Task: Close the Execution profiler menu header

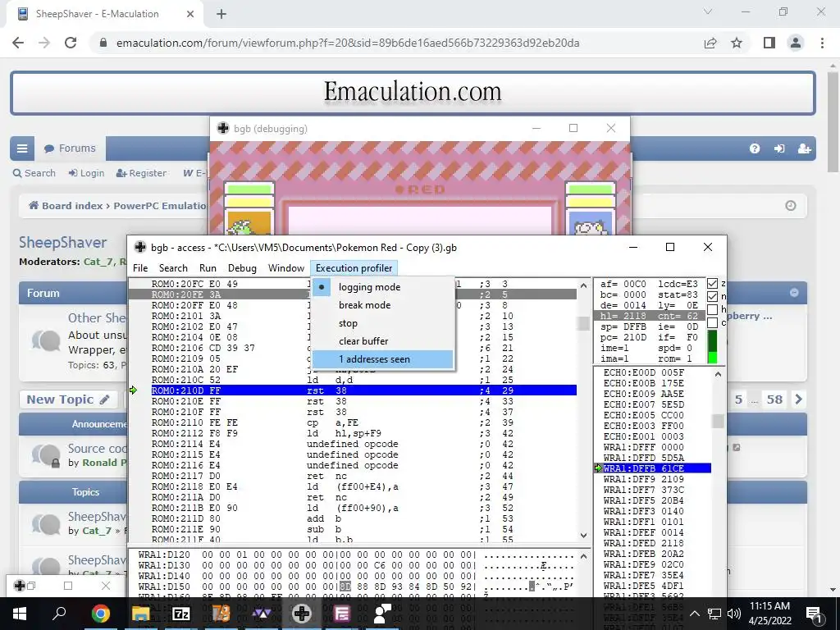Action: click(x=354, y=268)
